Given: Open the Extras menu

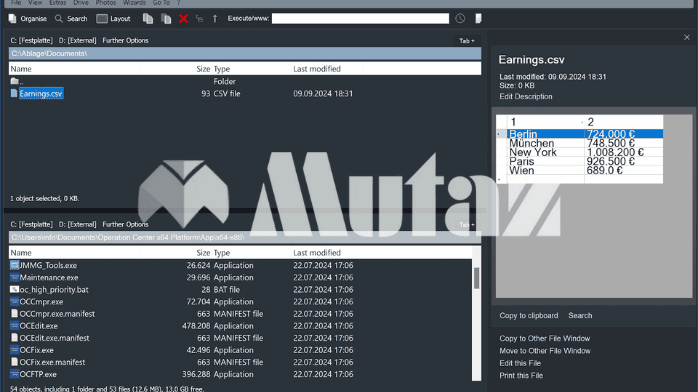Looking at the screenshot, I should [57, 3].
